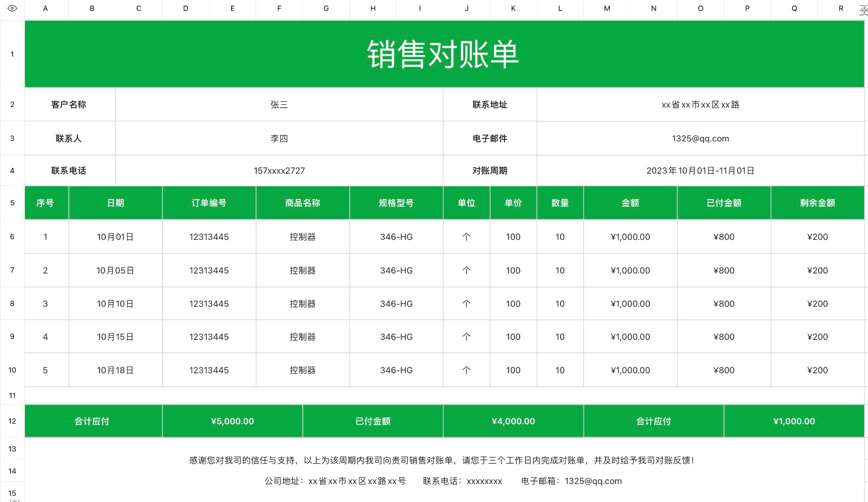Select the 10月01日 date cell
Viewport: 868px width, 502px height.
pos(115,237)
